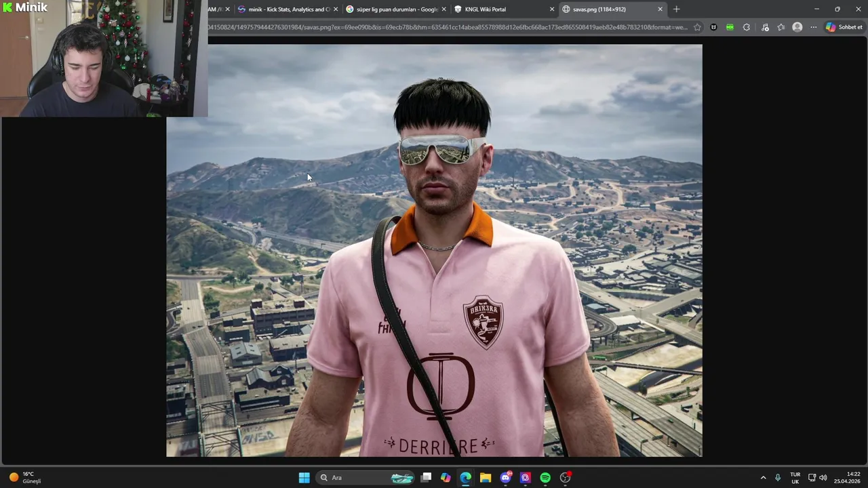Open the clock showing 14:22
Viewport: 868px width, 488px height.
click(x=848, y=478)
